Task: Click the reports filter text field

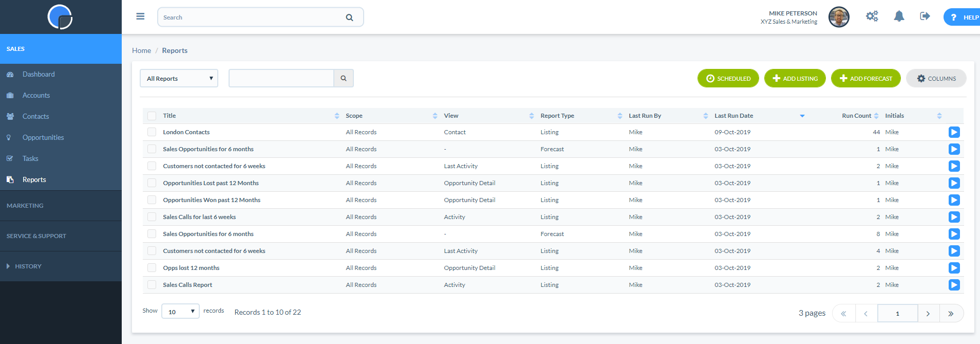Action: coord(281,78)
